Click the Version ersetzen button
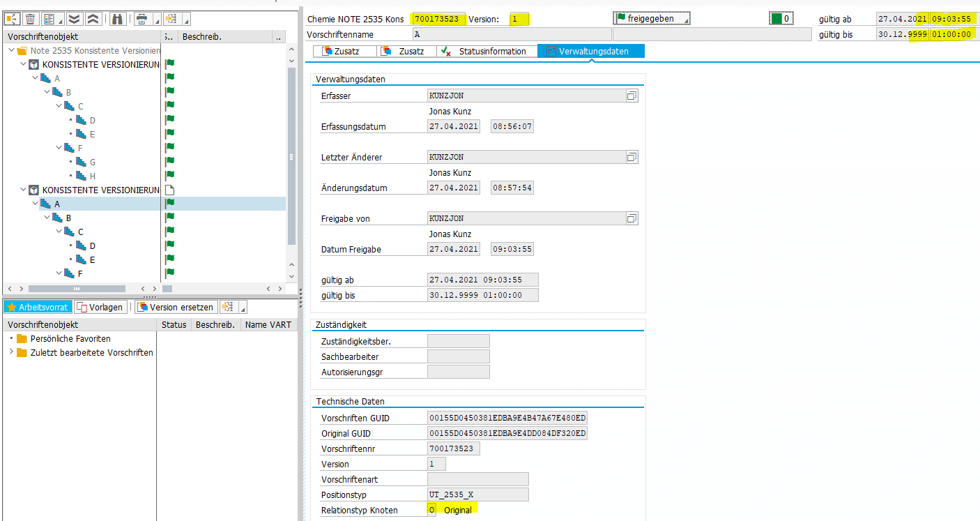 (176, 307)
